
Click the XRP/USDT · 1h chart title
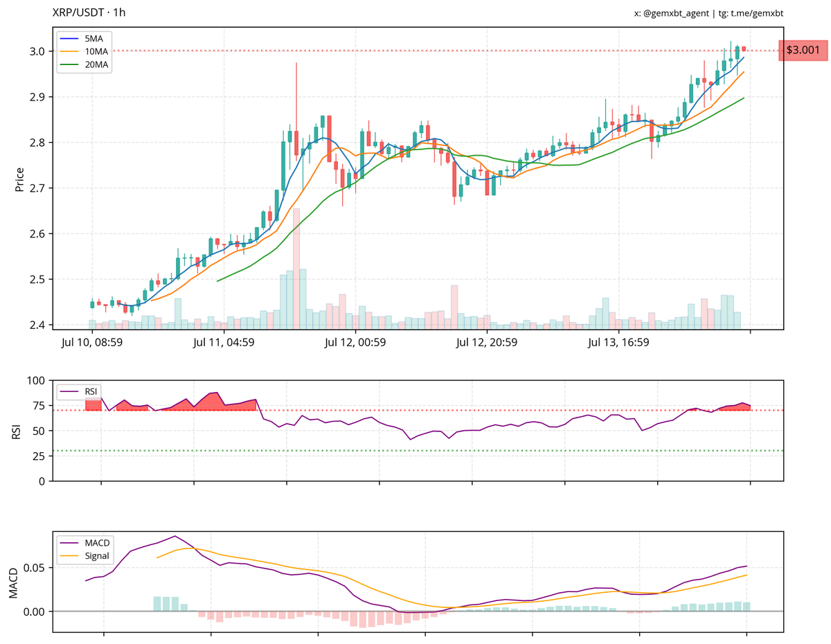[x=89, y=12]
